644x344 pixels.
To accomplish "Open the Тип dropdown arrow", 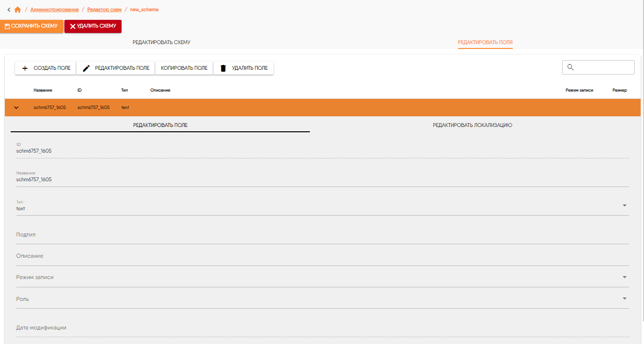I will point(625,205).
